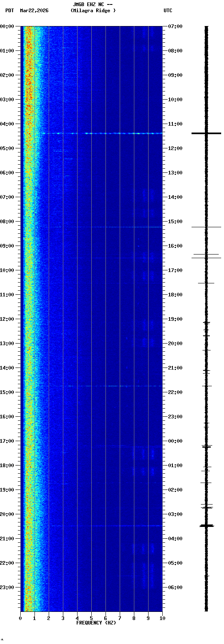Image resolution: width=224 pixels, height=644 pixels.
Task: Pick the UTC axis label "08:00"
Action: pos(175,51)
